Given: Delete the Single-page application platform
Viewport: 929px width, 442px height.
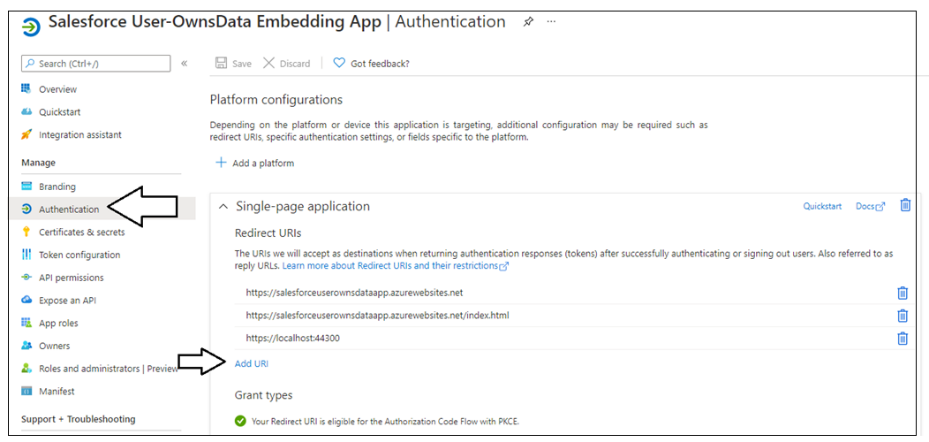Looking at the screenshot, I should (x=905, y=205).
